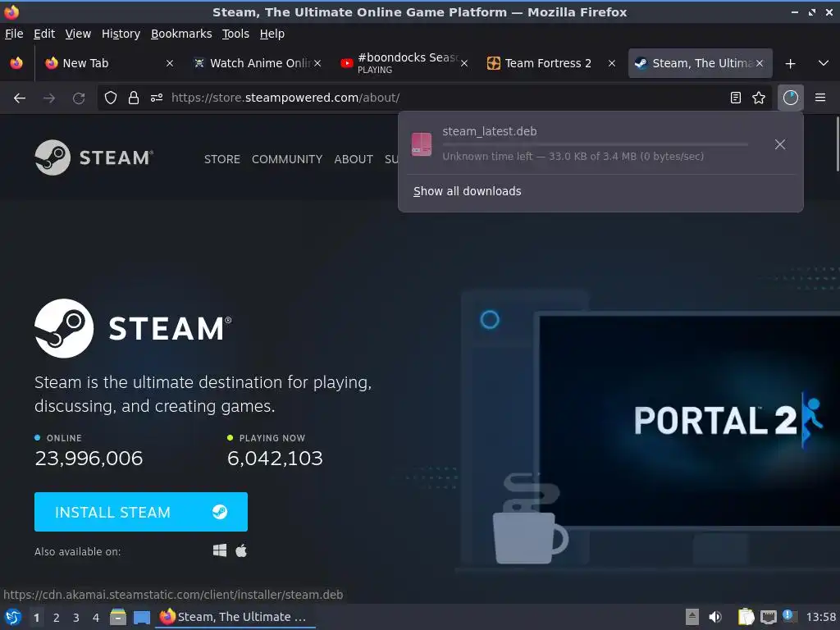840x630 pixels.
Task: Open the volume speaker tray icon
Action: tap(715, 617)
